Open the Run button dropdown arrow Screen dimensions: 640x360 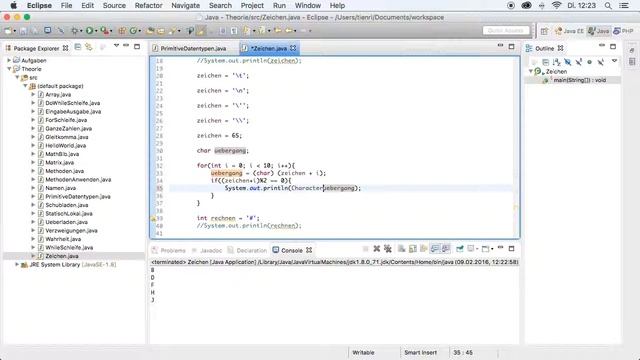point(96,31)
